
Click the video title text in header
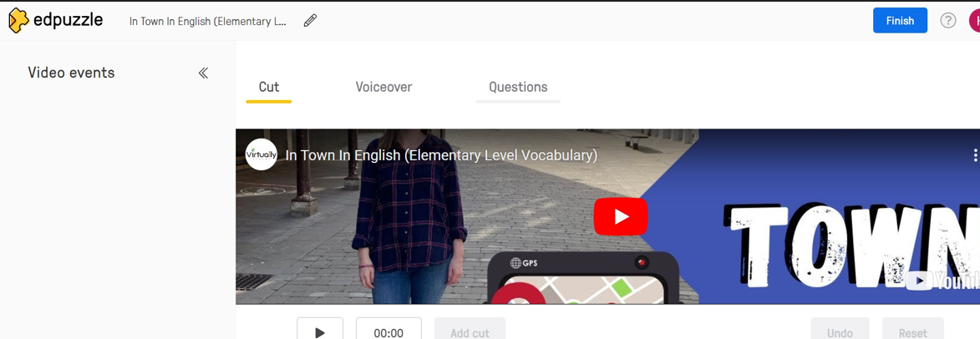(x=208, y=21)
